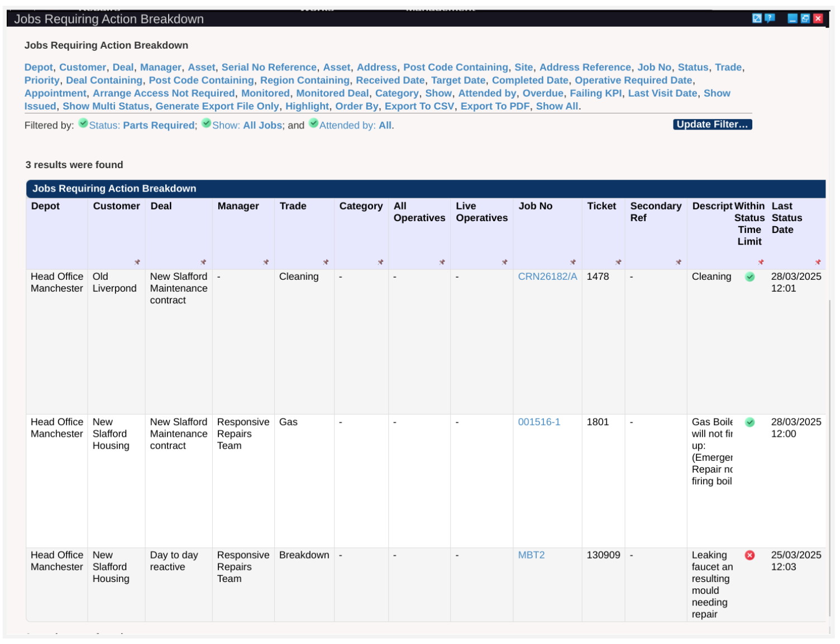This screenshot has height=644, width=840.
Task: Sort by the Ticket column header
Action: (x=602, y=206)
